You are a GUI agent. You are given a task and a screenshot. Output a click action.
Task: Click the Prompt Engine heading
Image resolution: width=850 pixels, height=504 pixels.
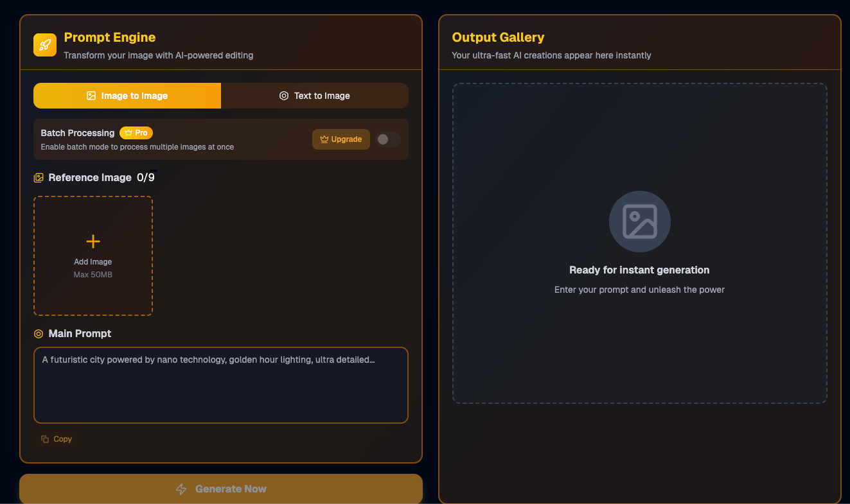110,37
